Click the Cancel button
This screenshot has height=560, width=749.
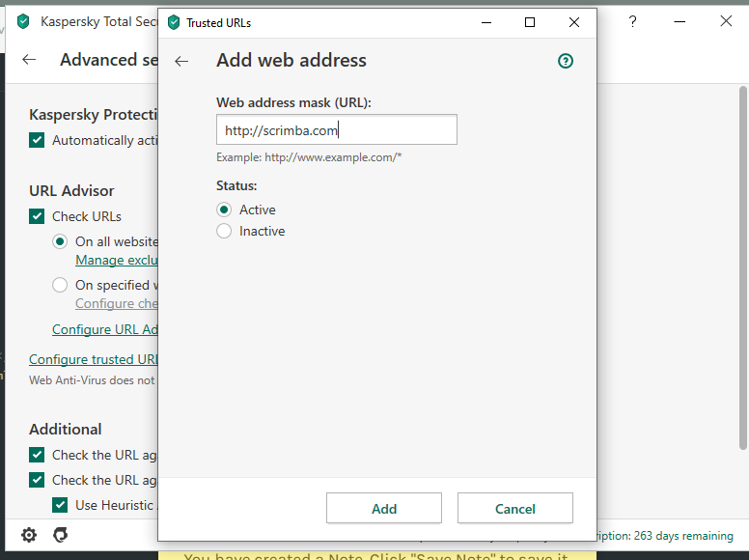[x=515, y=509]
